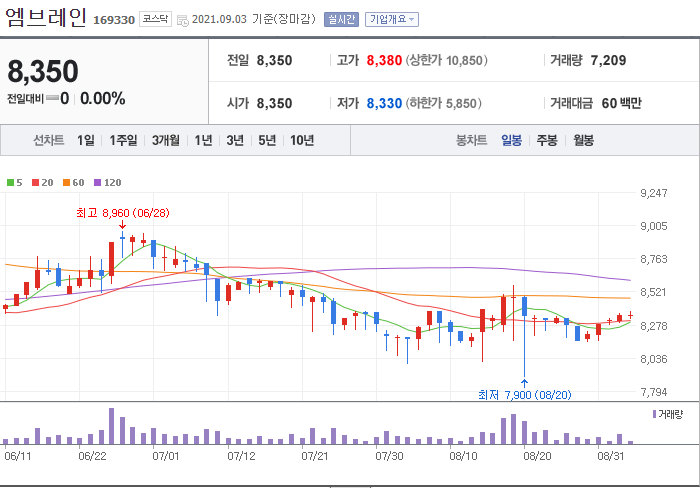Switch to the 월봉 candlestick chart
Image resolution: width=700 pixels, height=488 pixels.
pyautogui.click(x=583, y=140)
